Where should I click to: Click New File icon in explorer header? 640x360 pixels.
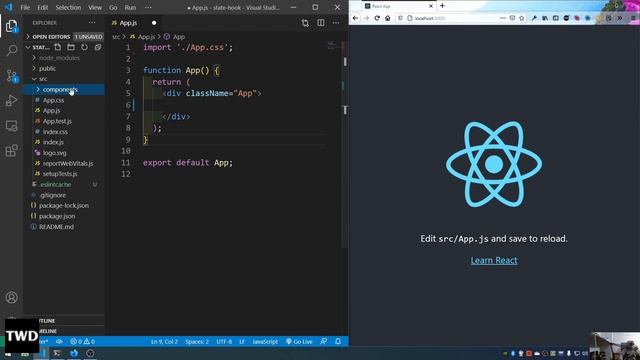point(58,47)
